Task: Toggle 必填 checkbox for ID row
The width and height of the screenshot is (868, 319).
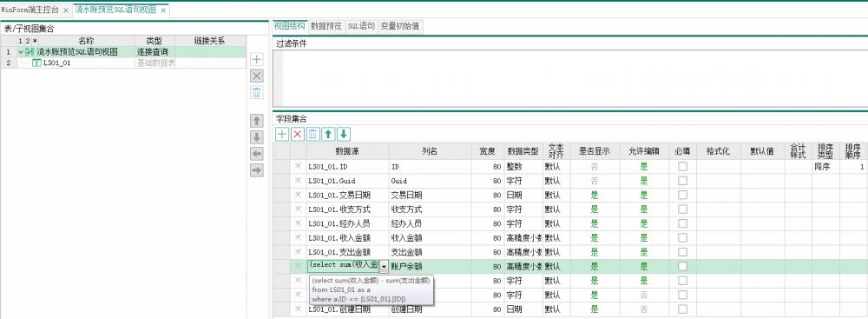Action: 682,166
